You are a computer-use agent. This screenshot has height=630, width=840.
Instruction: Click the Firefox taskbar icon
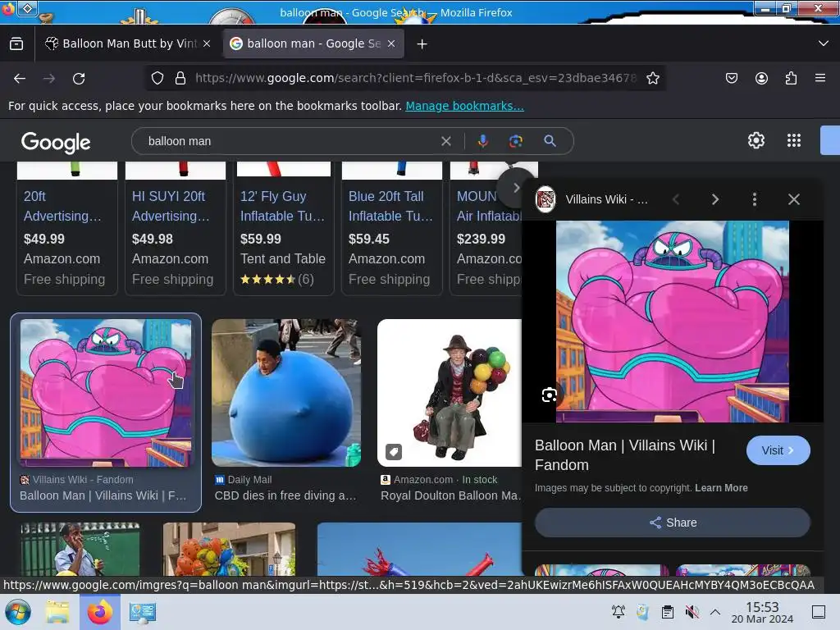(x=99, y=612)
